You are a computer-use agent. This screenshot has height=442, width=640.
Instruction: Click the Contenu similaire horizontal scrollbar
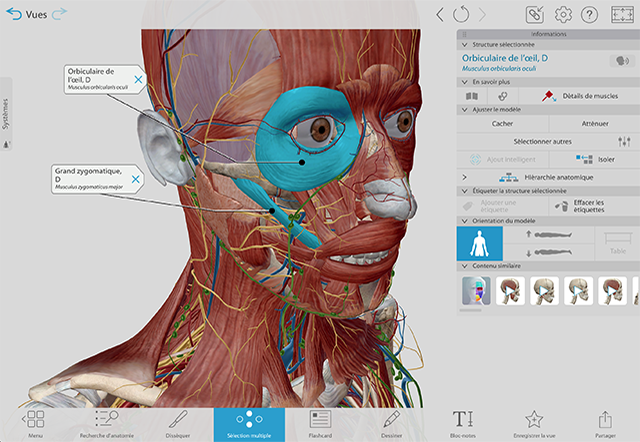pos(470,310)
